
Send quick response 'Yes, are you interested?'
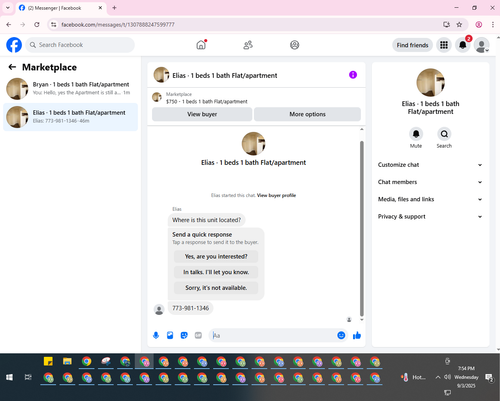pos(216,257)
